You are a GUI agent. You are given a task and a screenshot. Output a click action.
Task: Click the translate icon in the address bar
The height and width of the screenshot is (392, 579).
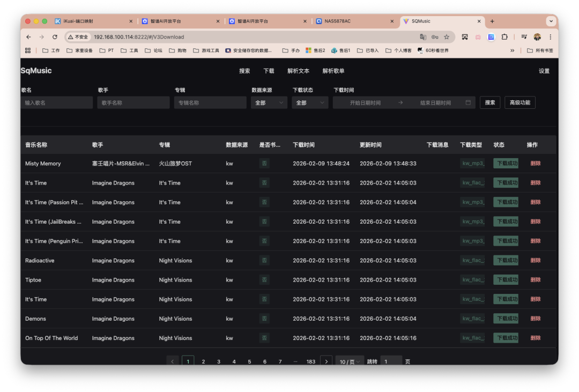423,38
